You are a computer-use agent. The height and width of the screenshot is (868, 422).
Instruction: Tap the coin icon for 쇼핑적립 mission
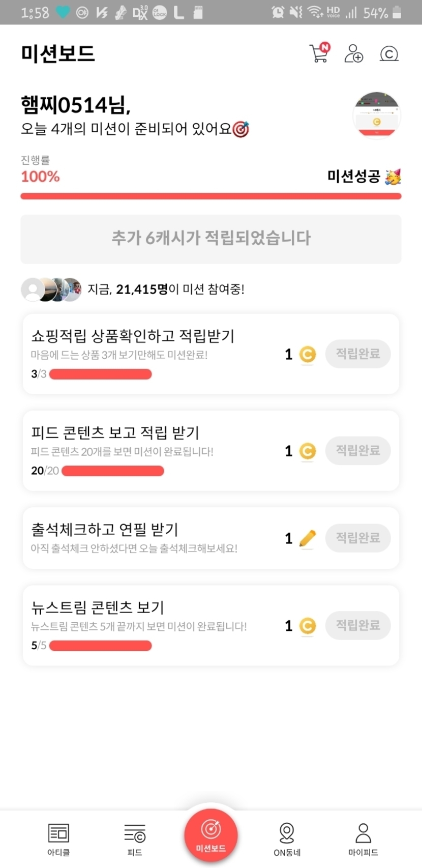click(x=307, y=354)
